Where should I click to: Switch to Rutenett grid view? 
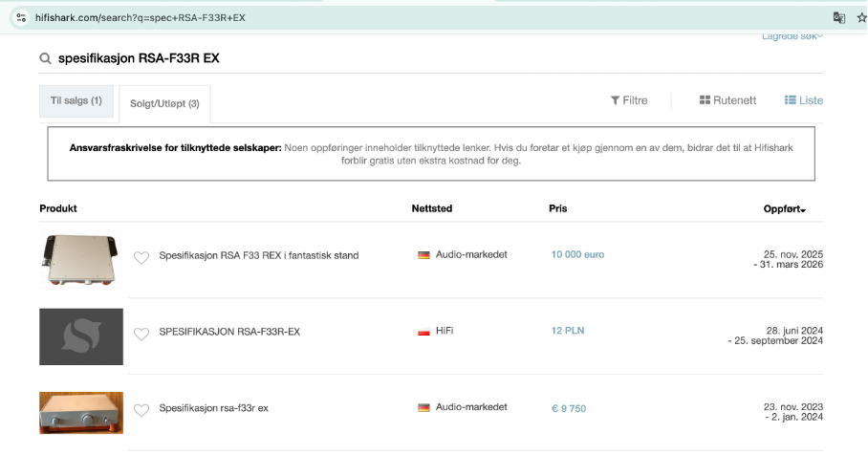coord(727,100)
